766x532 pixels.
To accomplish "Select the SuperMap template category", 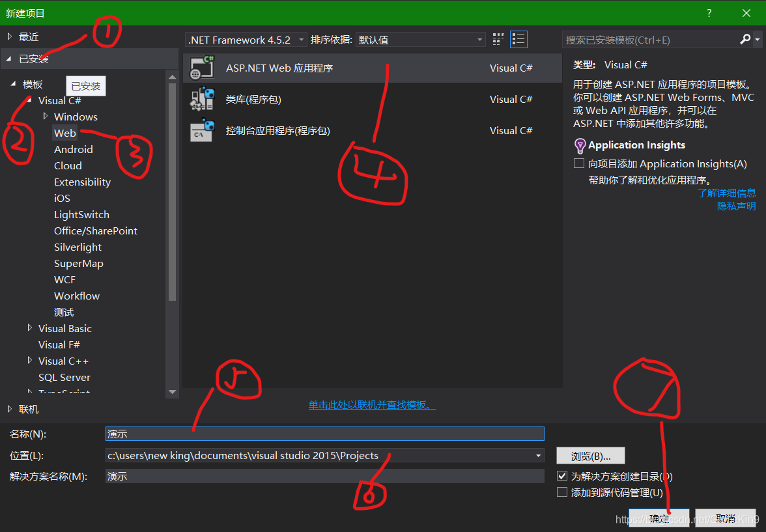I will coord(79,263).
